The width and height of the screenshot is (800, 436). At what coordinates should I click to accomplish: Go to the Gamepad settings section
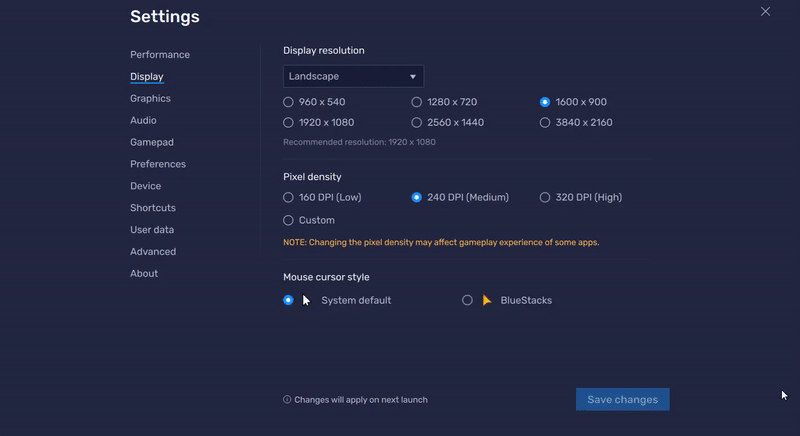[152, 142]
